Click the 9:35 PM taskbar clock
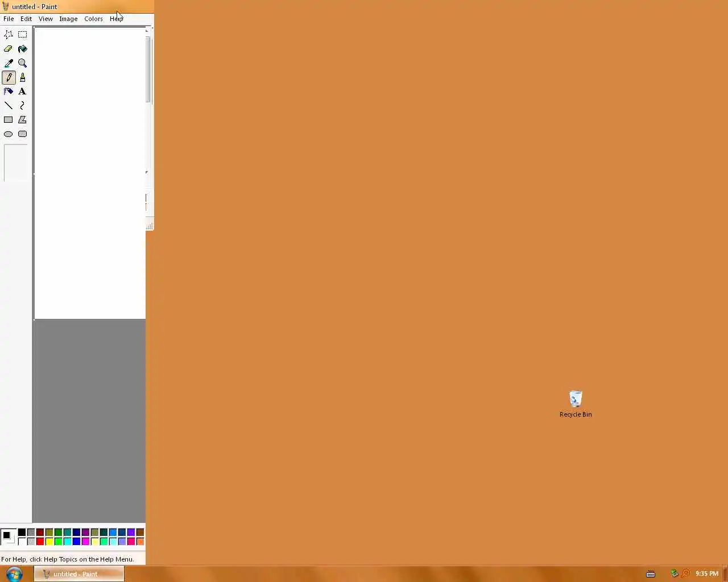The image size is (728, 582). [707, 574]
